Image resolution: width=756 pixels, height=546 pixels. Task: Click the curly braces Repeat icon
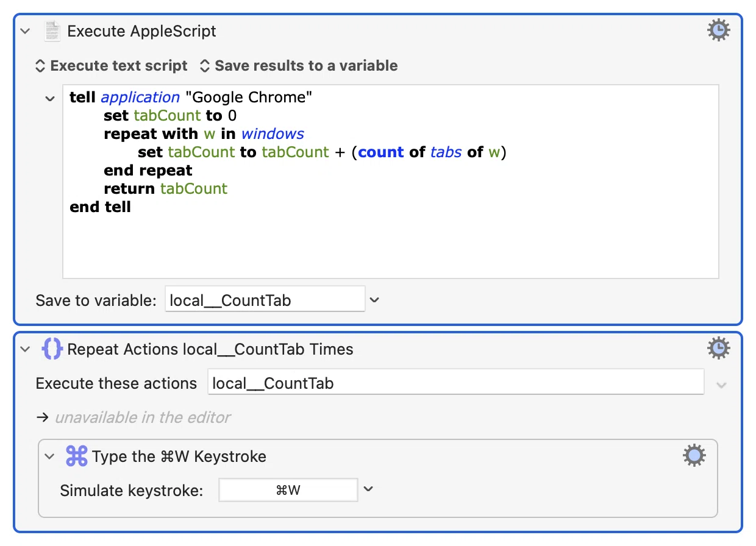52,349
